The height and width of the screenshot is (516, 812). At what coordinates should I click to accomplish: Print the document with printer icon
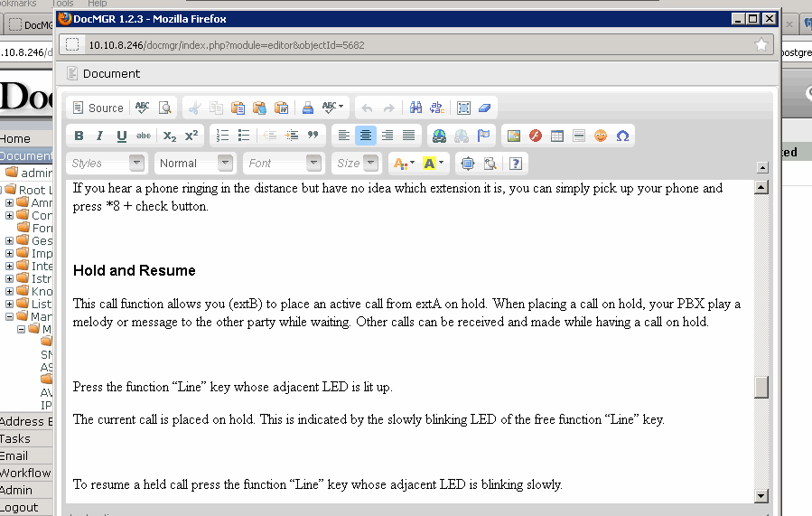(x=308, y=108)
